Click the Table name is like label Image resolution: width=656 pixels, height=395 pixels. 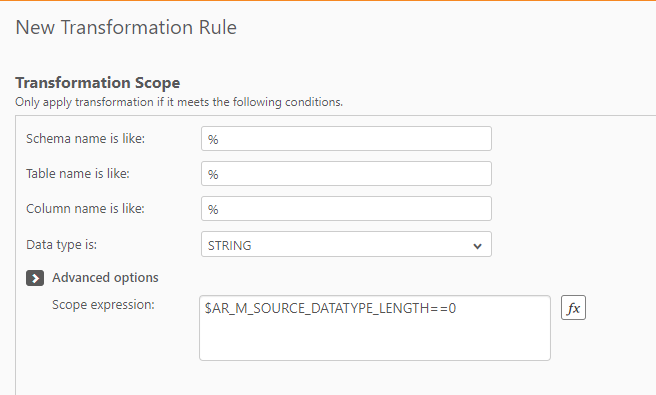(78, 174)
